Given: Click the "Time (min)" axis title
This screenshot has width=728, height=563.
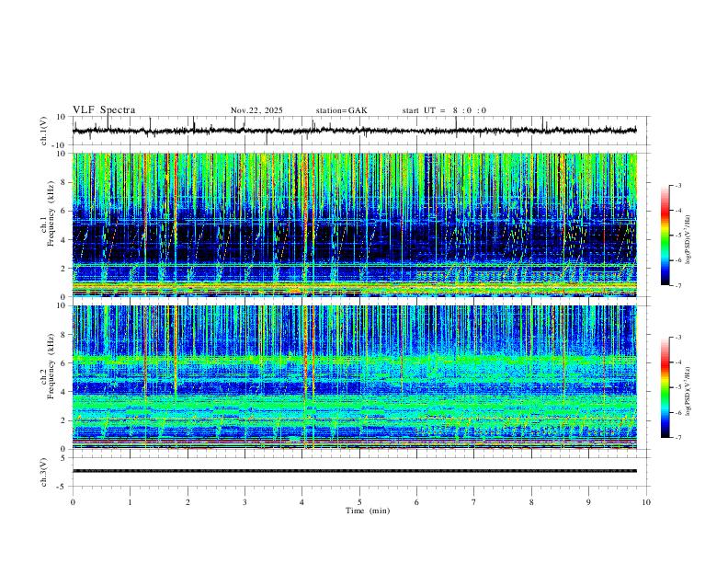Looking at the screenshot, I should click(x=368, y=511).
